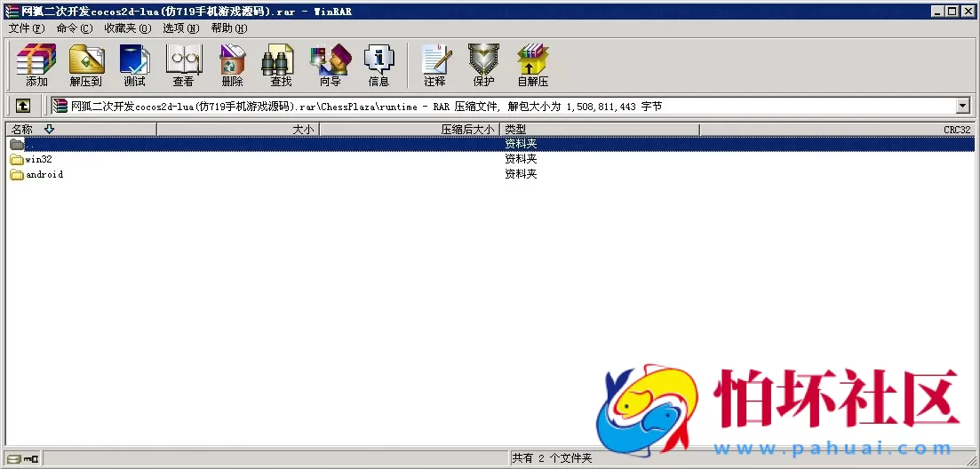Viewport: 980px width, 469px height.
Task: Click the Protect (保护) shield icon
Action: [x=483, y=65]
